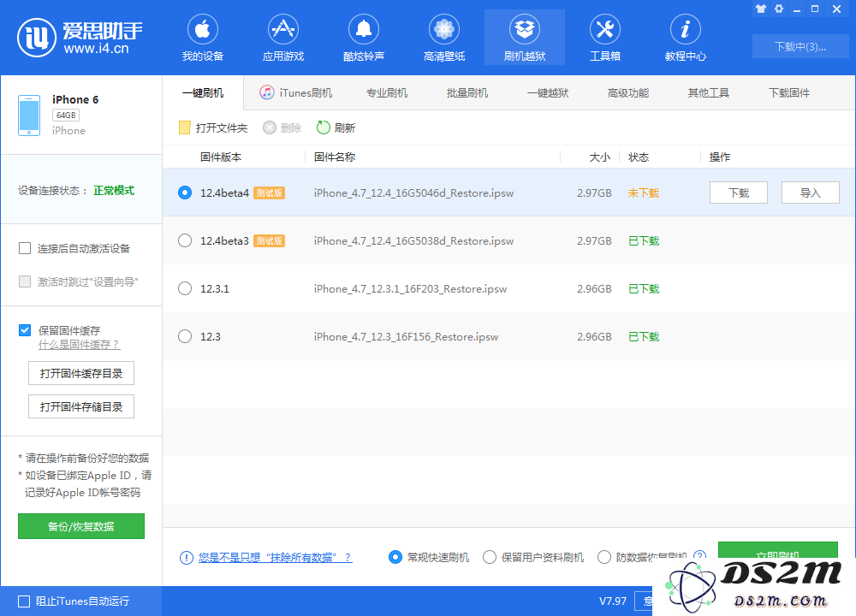
Task: Open 工具箱 toolbox section
Action: coord(605,38)
